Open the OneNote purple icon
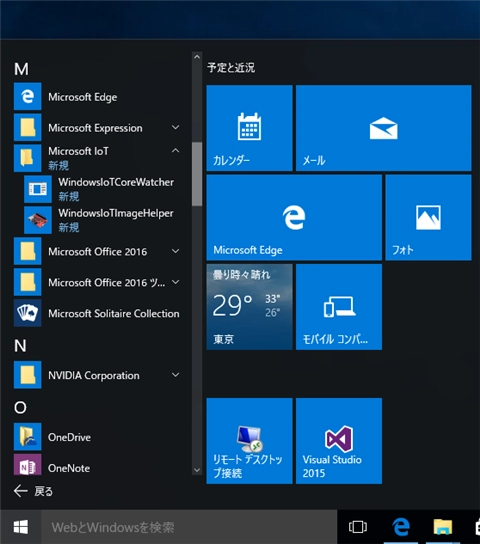The width and height of the screenshot is (480, 544). 27,465
